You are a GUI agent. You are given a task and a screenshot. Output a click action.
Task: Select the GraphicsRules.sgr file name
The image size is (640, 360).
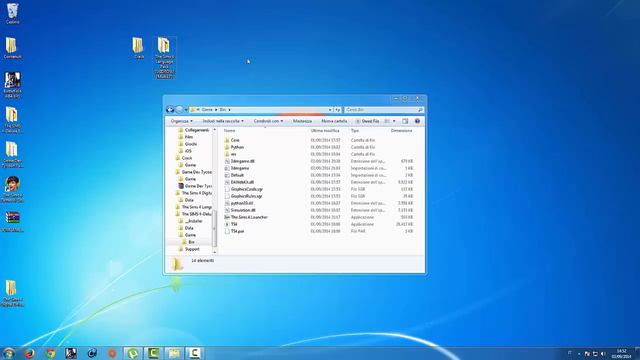(x=246, y=196)
